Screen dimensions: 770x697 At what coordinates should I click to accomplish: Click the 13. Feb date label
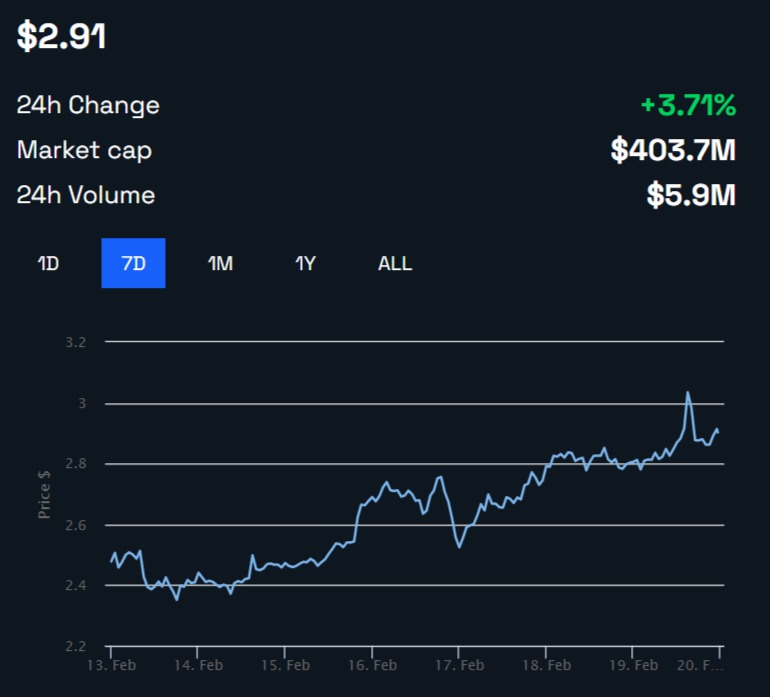tap(110, 664)
